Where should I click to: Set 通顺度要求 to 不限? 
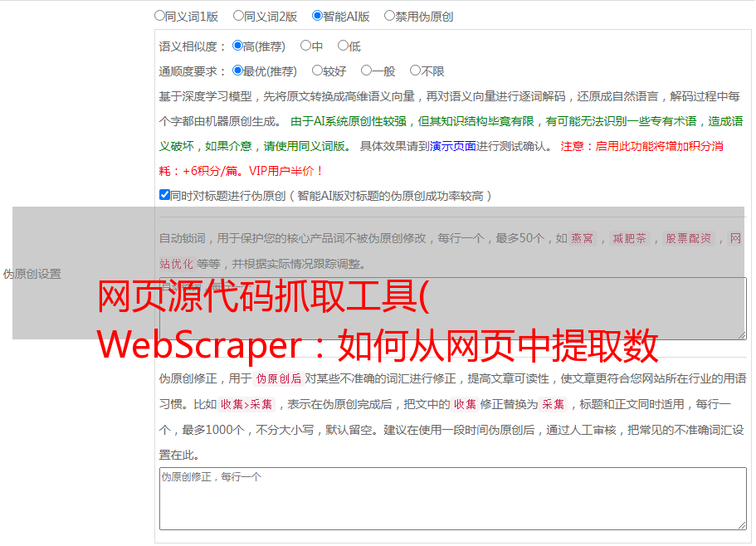[415, 71]
